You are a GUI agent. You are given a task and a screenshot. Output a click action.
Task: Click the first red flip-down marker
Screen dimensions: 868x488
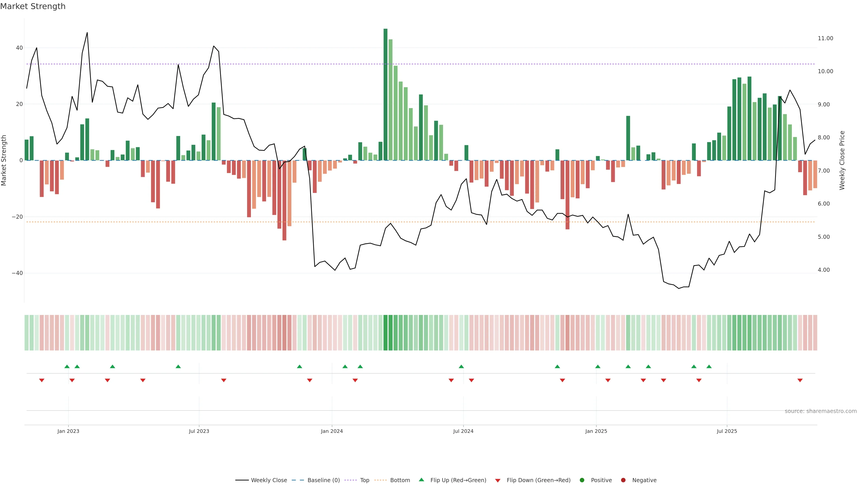coord(42,380)
